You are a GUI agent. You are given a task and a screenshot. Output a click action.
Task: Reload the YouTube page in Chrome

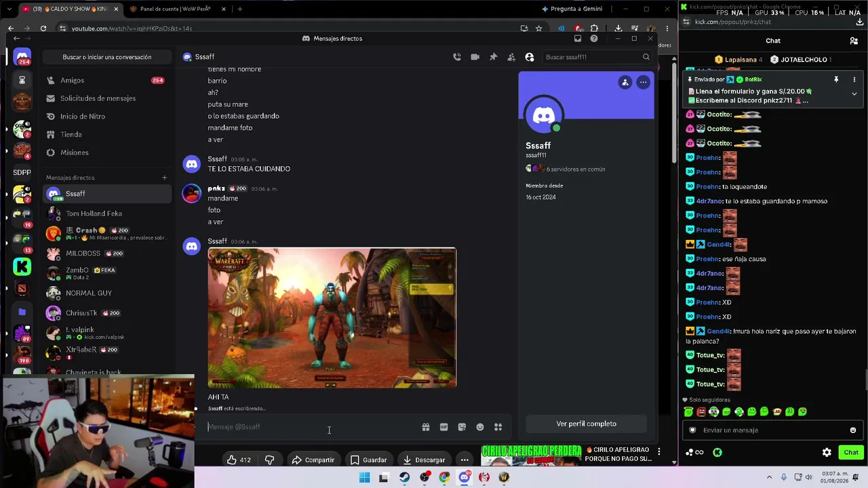pyautogui.click(x=43, y=28)
